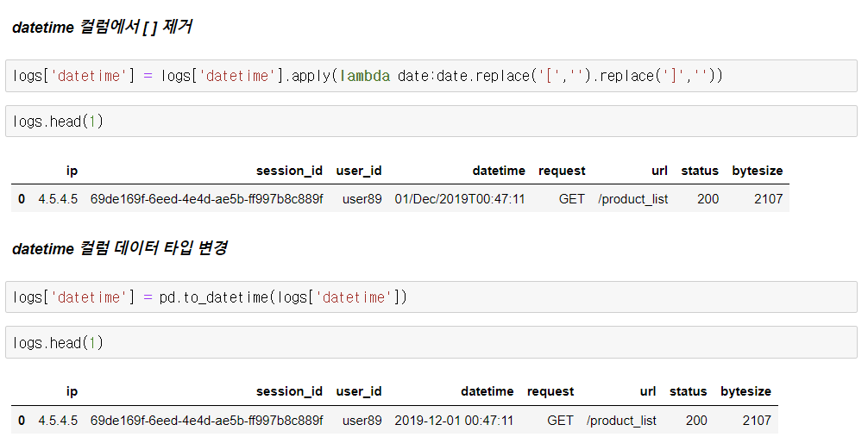Screen dimensions: 868x437
Task: Click the 'bytesize' header in the second table
Action: pyautogui.click(x=745, y=391)
